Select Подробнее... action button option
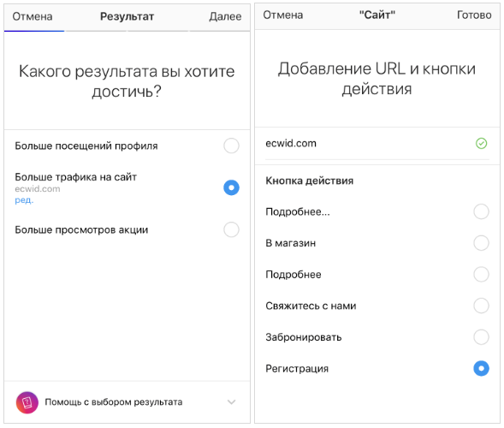The image size is (504, 428). [x=481, y=211]
